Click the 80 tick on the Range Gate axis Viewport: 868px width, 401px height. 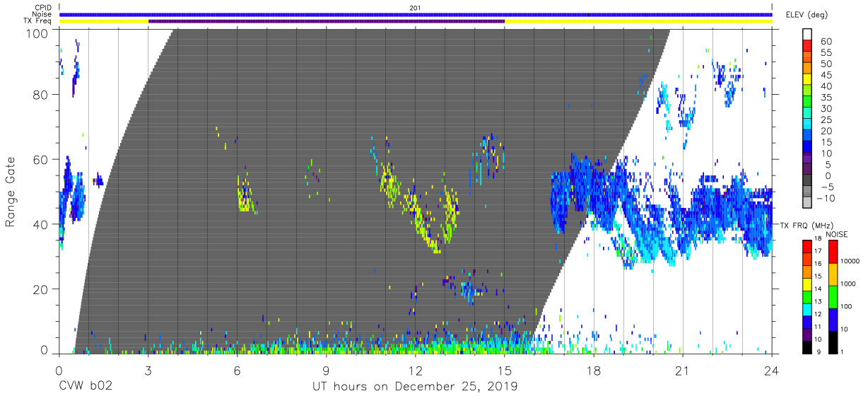pos(40,95)
